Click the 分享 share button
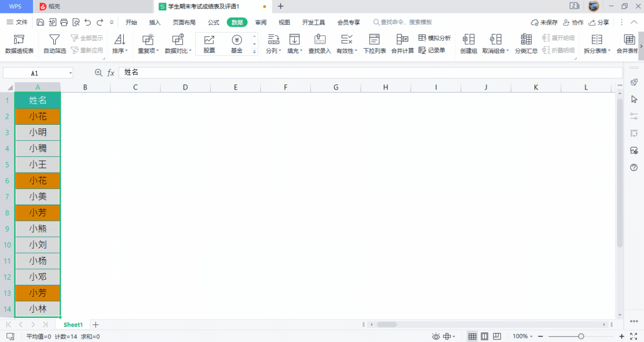The image size is (644, 342). pos(599,22)
